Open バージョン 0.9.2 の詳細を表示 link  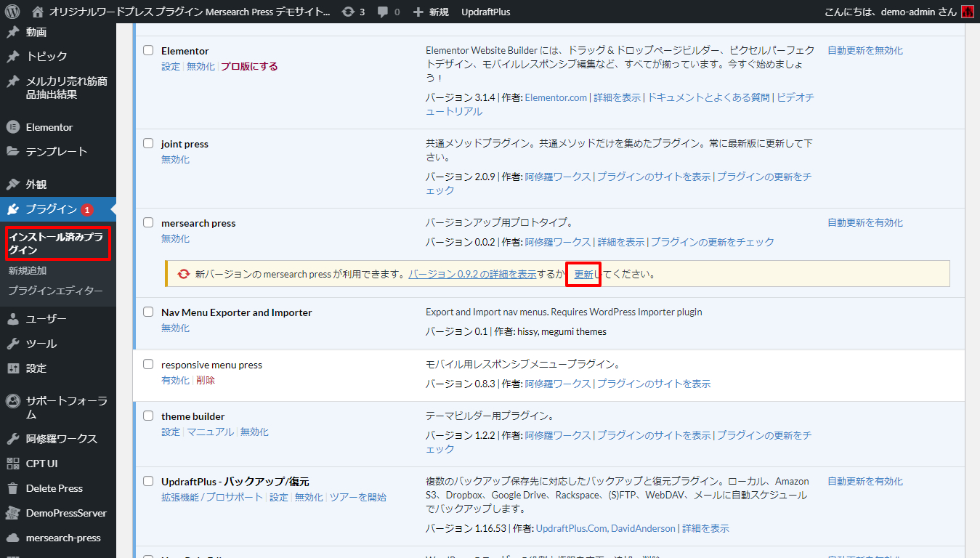[x=472, y=275]
